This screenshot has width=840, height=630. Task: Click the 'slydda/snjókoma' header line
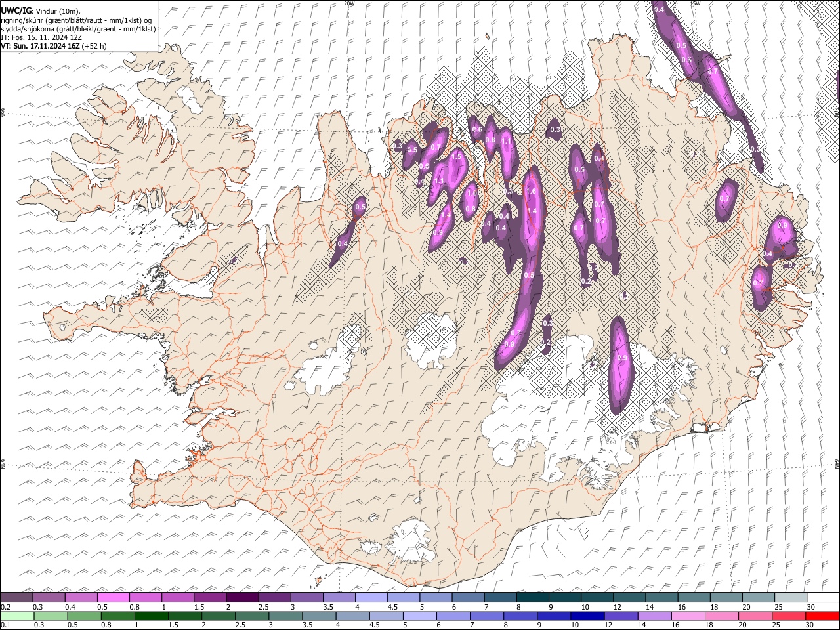click(78, 29)
